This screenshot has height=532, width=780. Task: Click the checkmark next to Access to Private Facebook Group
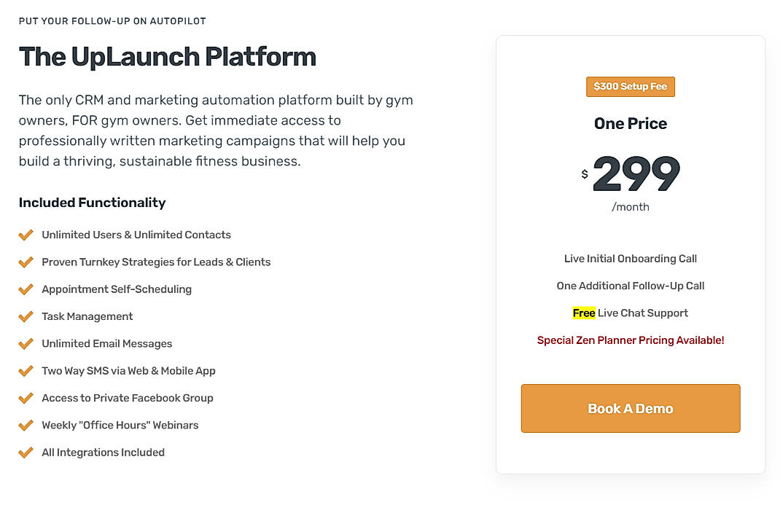26,398
